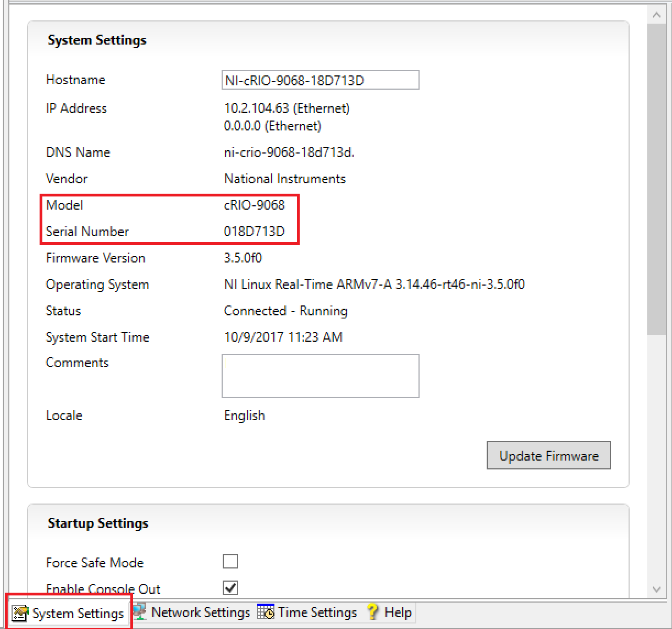Click the scrollbar down arrow
The height and width of the screenshot is (629, 672).
[657, 589]
